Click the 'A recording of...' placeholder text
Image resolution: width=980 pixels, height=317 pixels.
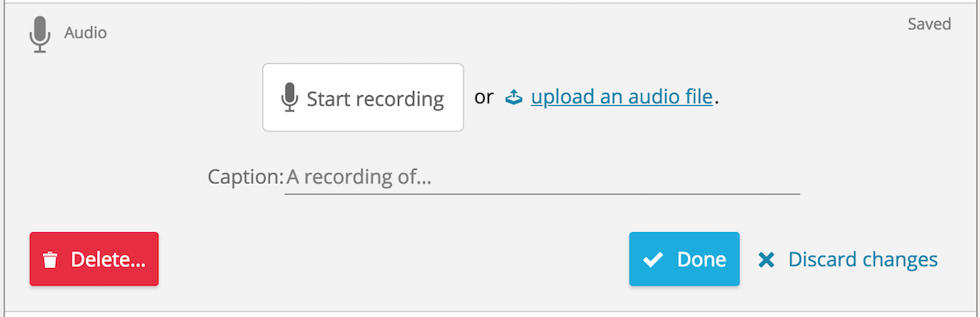359,178
